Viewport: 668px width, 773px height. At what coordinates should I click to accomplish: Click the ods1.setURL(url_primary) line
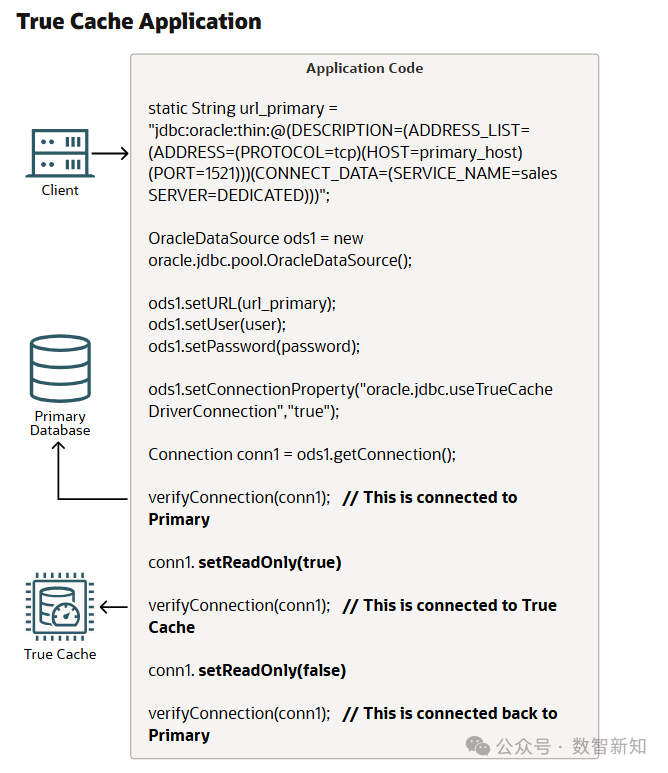click(242, 303)
